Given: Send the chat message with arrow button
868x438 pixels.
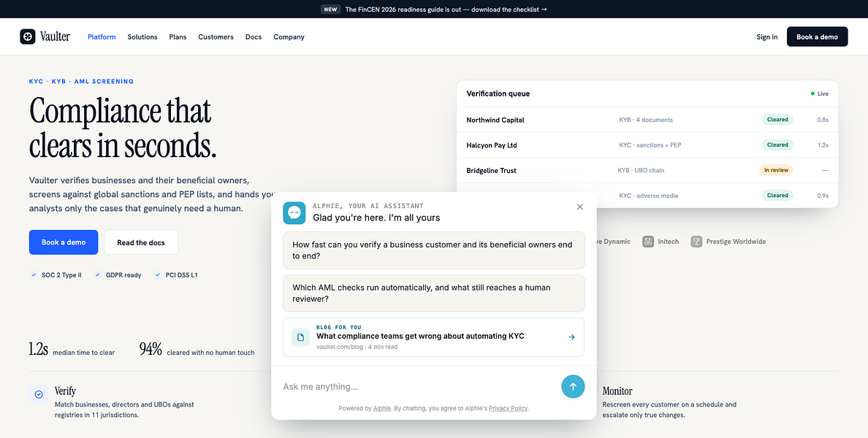Looking at the screenshot, I should [x=573, y=387].
